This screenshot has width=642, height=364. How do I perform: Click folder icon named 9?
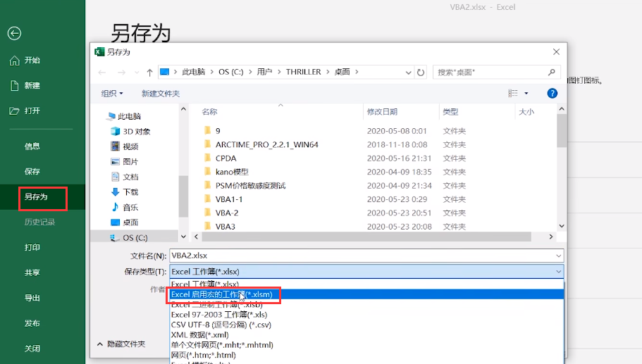click(x=208, y=130)
